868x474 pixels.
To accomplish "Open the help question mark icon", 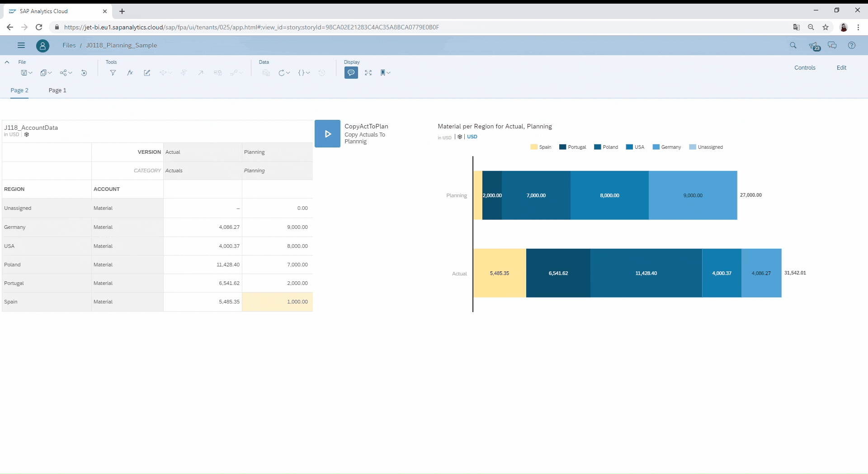I will pos(852,45).
